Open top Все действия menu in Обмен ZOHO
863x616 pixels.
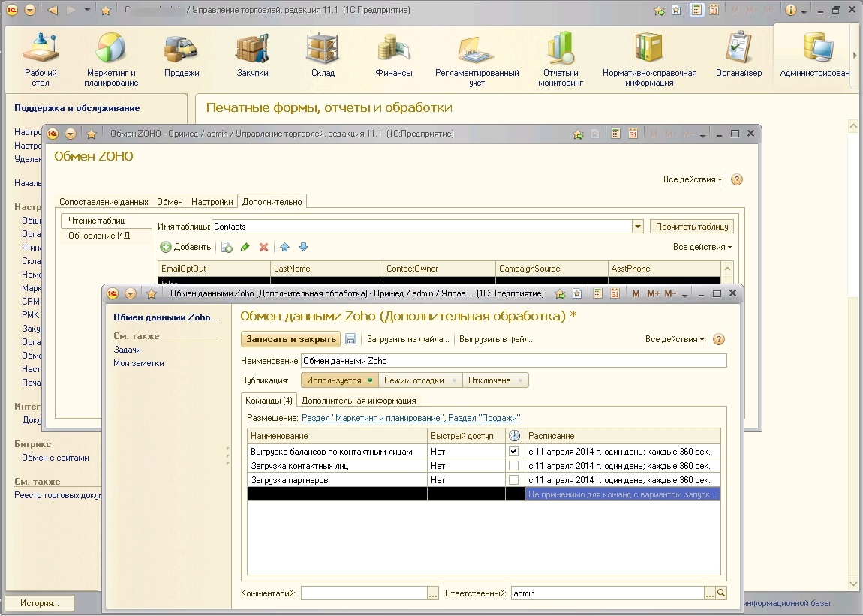click(x=693, y=179)
